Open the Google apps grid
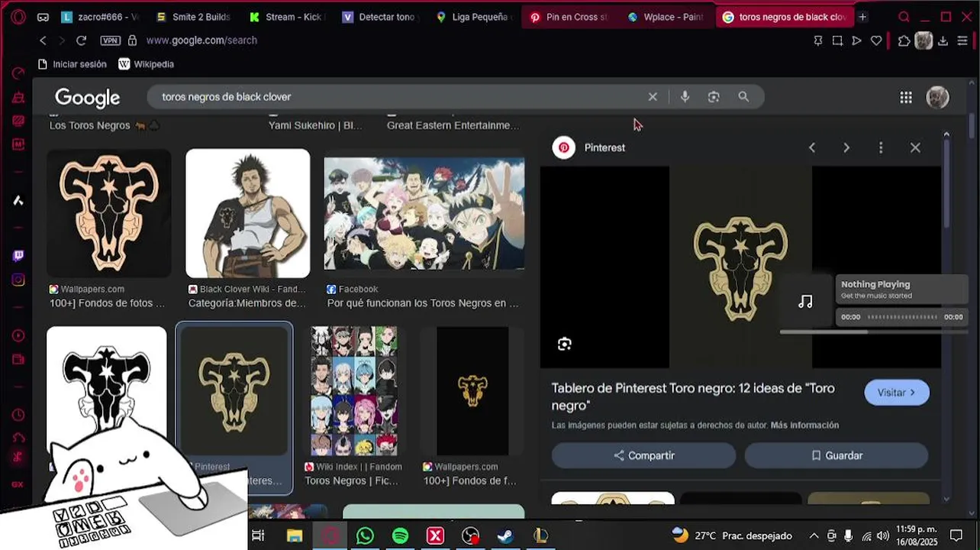Viewport: 980px width, 550px height. point(906,97)
